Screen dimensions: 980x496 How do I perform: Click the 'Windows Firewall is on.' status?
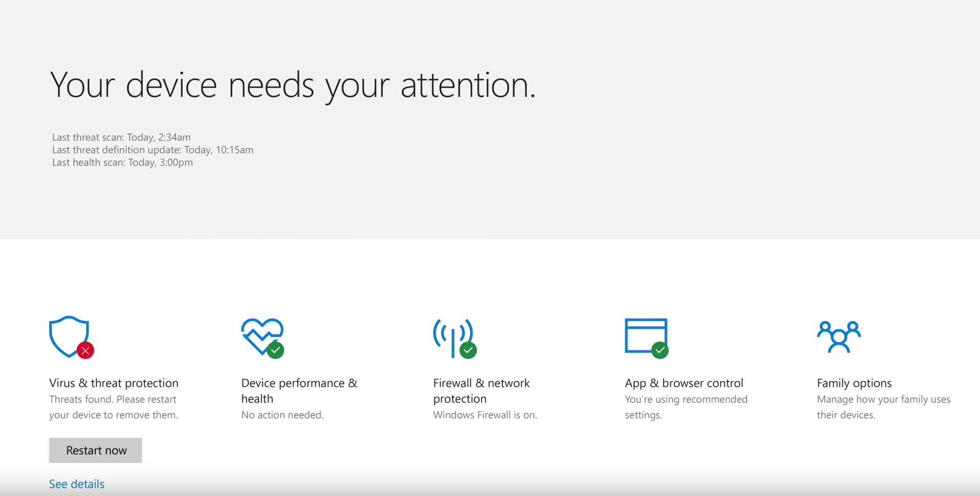click(x=485, y=415)
